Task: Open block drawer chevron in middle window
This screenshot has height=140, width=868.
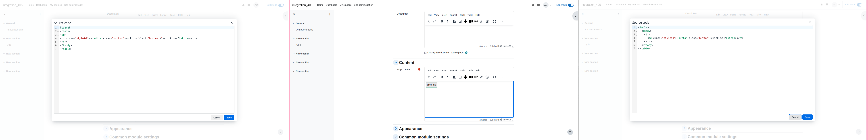Action: point(575,16)
